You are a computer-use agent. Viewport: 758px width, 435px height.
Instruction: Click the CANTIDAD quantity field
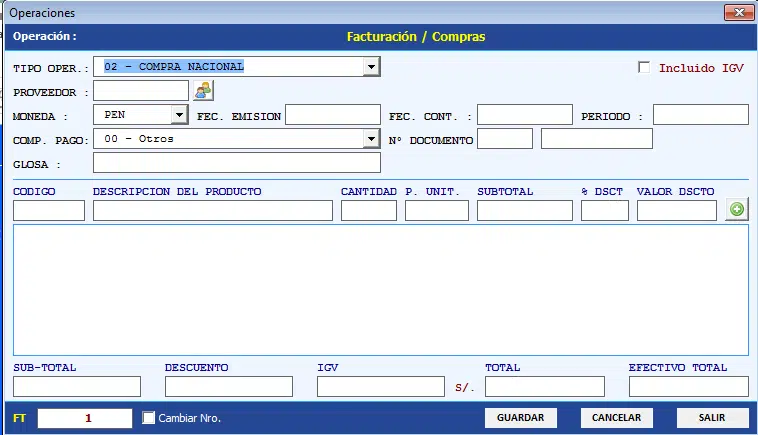(368, 210)
